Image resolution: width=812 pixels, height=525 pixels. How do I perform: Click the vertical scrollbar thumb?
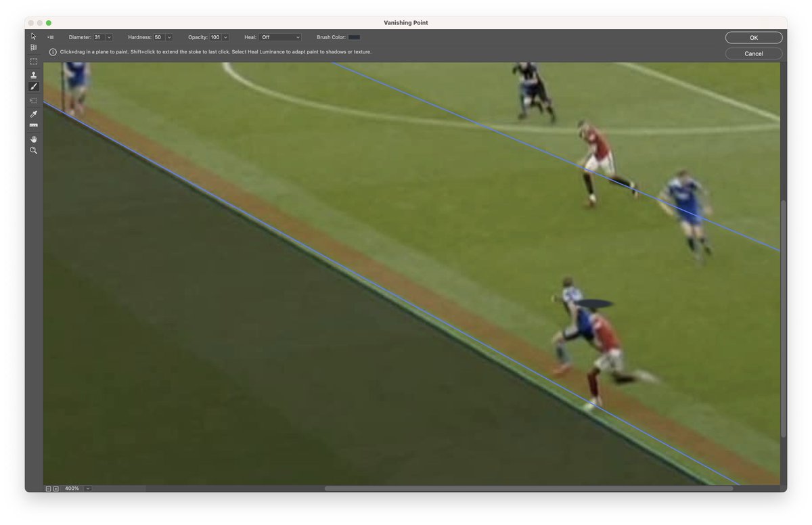784,318
